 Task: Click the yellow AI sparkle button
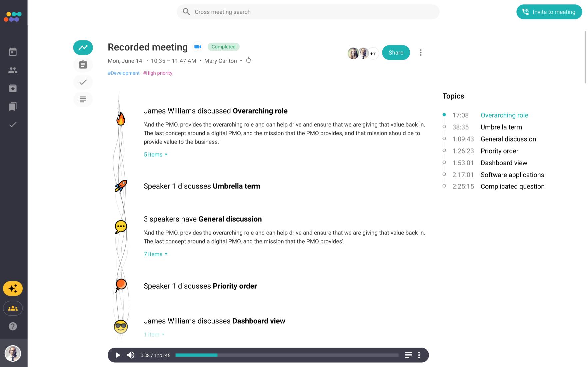[x=13, y=289]
